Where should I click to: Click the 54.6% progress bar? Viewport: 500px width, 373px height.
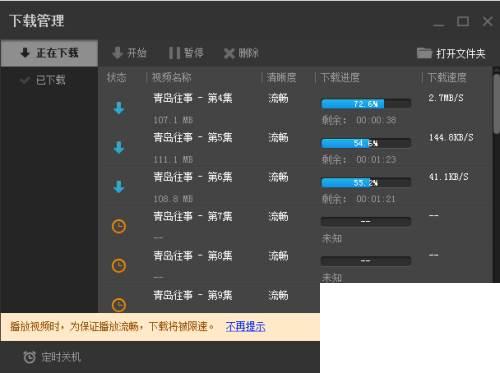tap(366, 143)
